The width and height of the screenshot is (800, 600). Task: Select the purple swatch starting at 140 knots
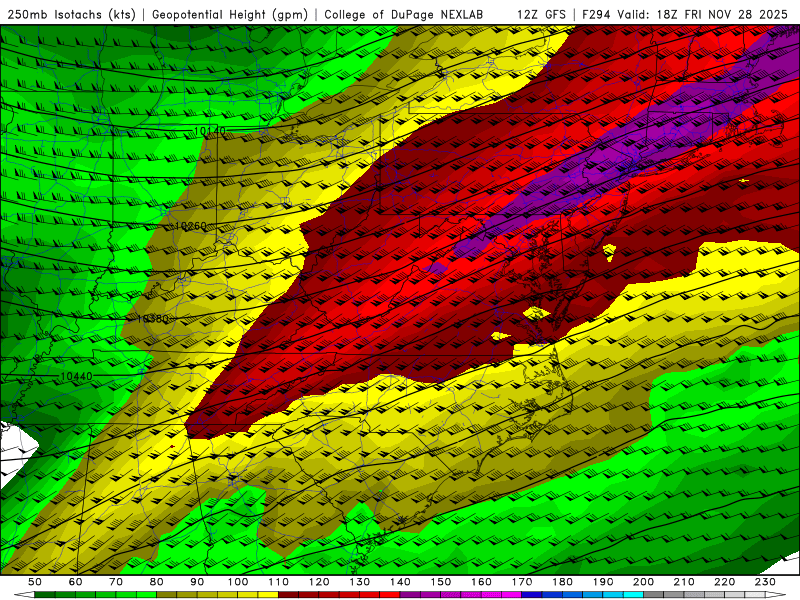click(410, 594)
